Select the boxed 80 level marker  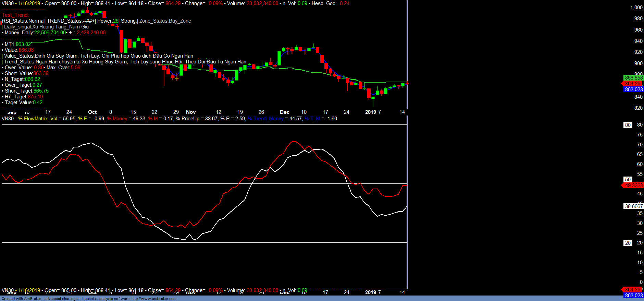pos(628,125)
